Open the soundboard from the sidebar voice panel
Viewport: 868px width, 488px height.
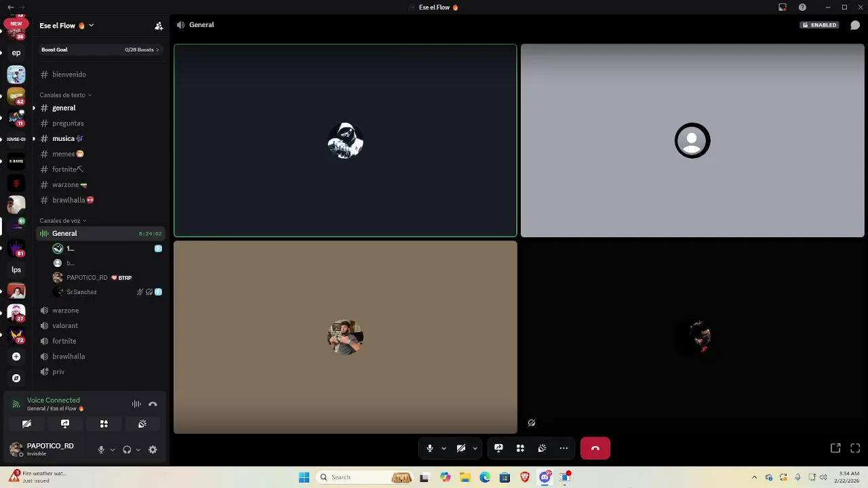(x=142, y=424)
